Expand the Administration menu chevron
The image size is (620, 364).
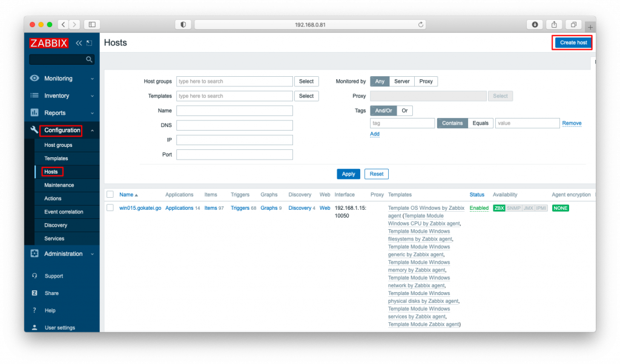coord(93,253)
